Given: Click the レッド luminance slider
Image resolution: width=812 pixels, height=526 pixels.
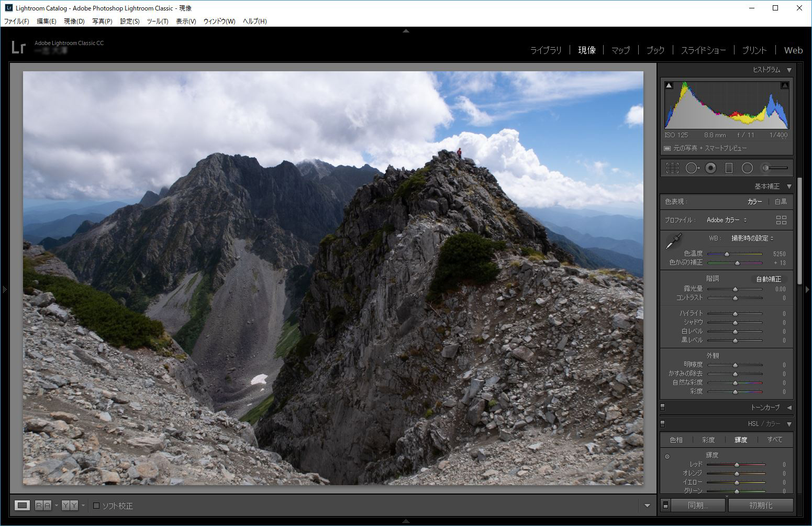Looking at the screenshot, I should point(736,465).
